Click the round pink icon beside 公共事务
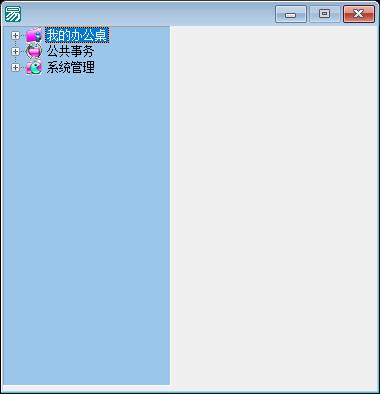The width and height of the screenshot is (380, 394). (x=34, y=51)
